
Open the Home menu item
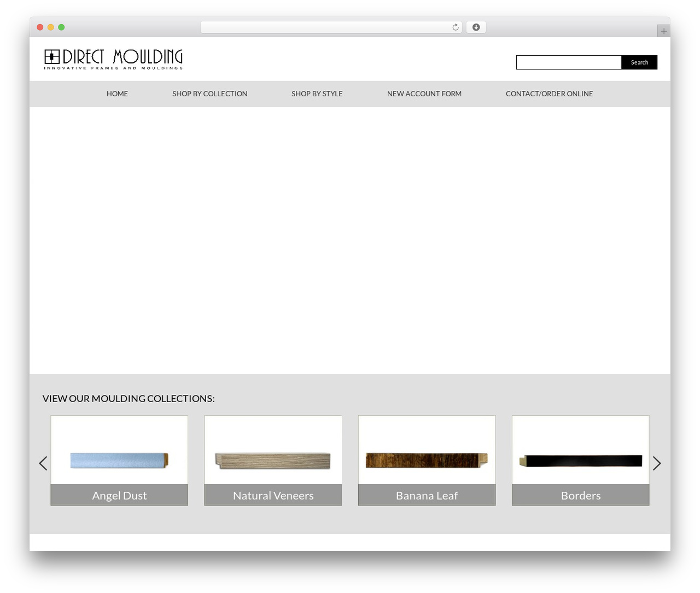(x=117, y=94)
